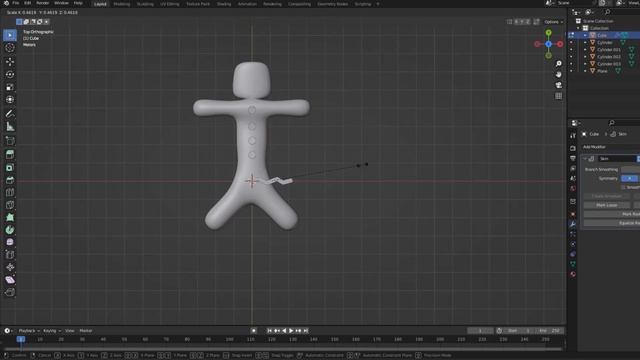Select the Spin tool
The image size is (640, 360).
(x=10, y=230)
